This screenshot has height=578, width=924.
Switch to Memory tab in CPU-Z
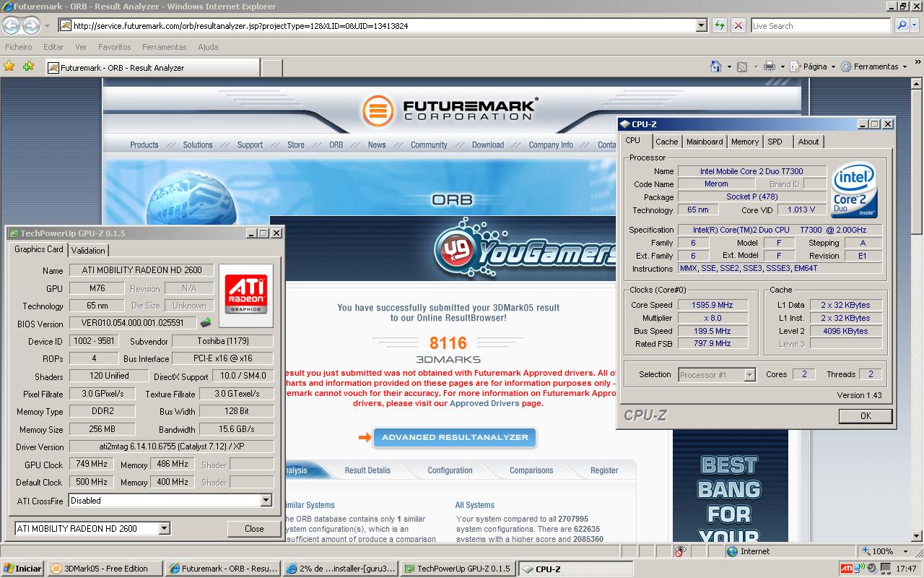point(744,142)
